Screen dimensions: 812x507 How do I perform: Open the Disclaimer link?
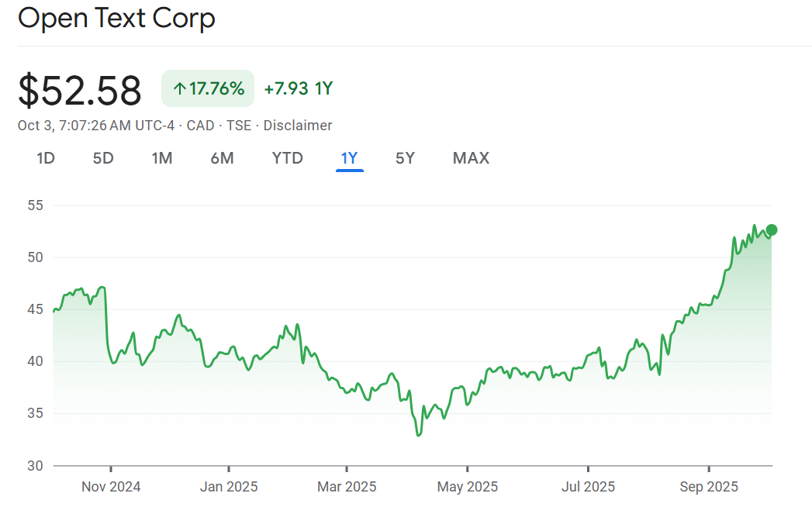tap(298, 126)
